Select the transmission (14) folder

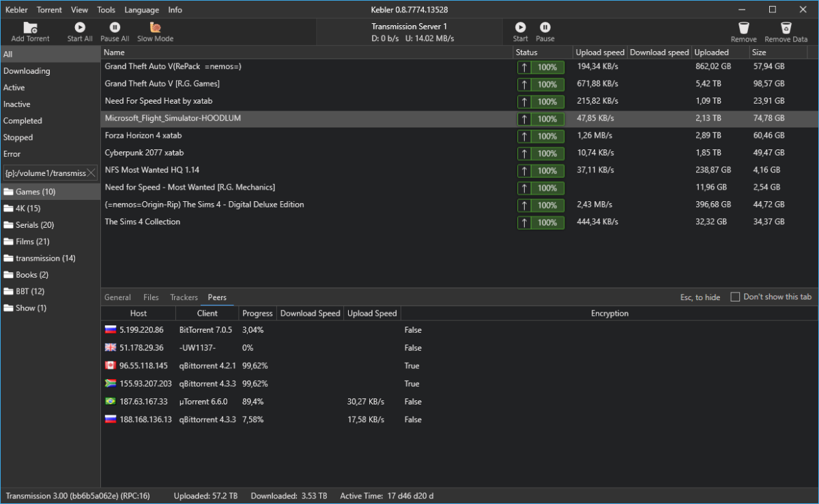click(x=51, y=258)
